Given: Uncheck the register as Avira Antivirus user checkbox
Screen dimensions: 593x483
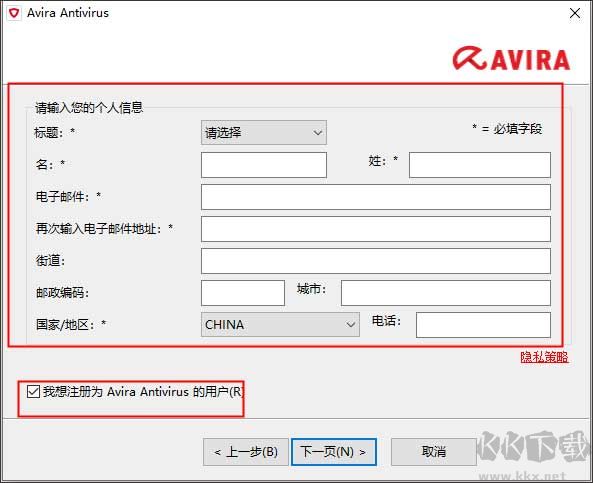Looking at the screenshot, I should [x=33, y=391].
